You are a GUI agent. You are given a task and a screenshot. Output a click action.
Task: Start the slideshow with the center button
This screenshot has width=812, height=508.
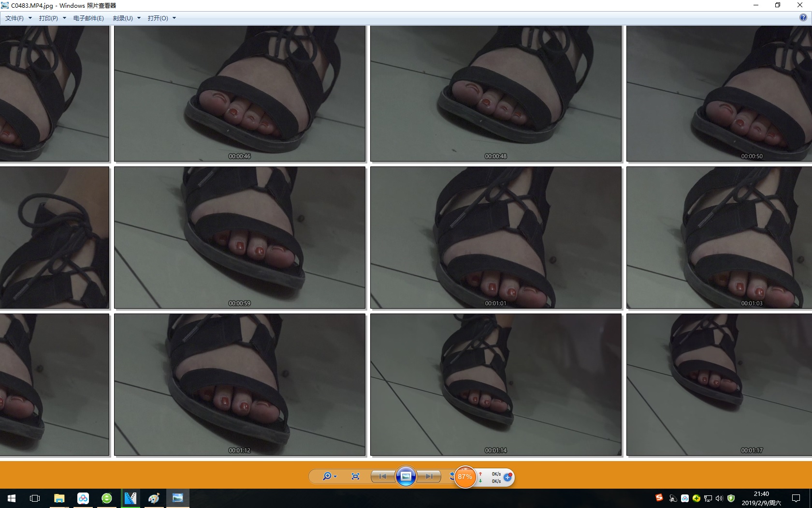tap(406, 477)
